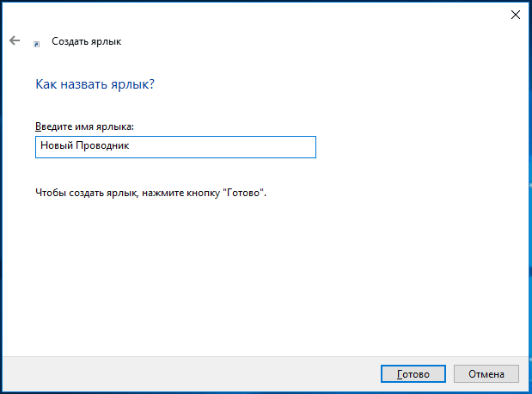Click the Как назвать ярлык? heading
This screenshot has width=532, height=394.
95,84
